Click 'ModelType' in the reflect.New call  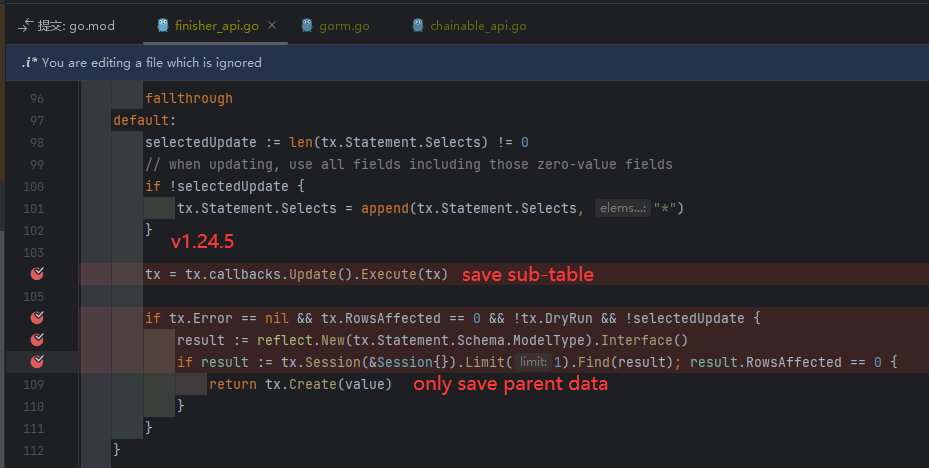(549, 339)
